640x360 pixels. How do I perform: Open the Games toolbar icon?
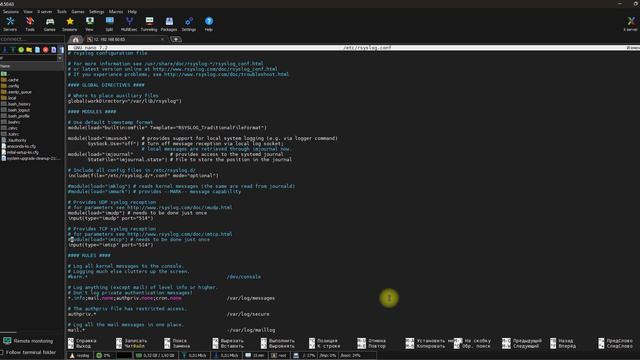(50, 24)
